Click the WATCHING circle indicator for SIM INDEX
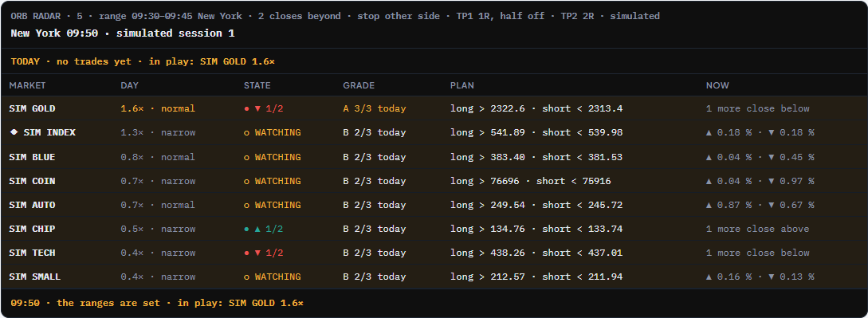This screenshot has width=868, height=318. [x=246, y=133]
